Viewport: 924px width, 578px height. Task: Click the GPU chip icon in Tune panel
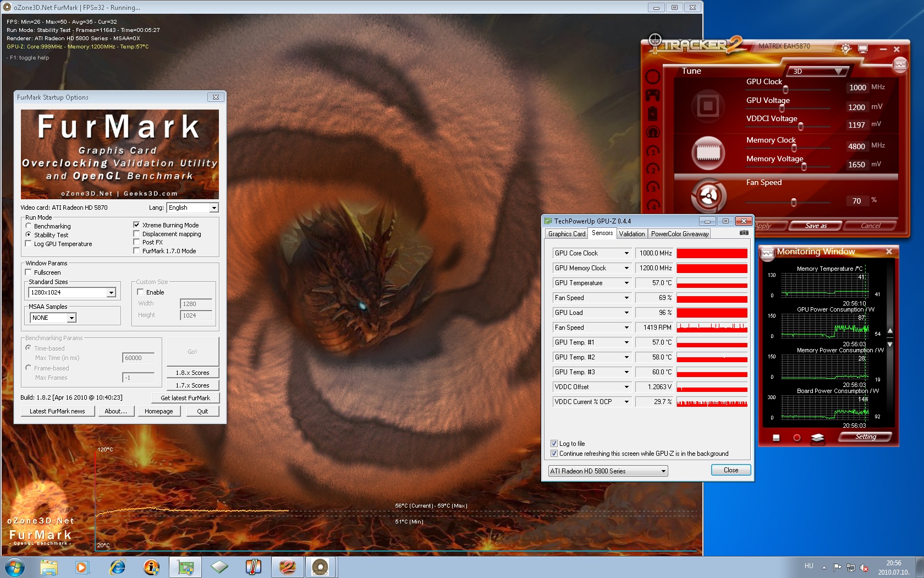pyautogui.click(x=708, y=106)
